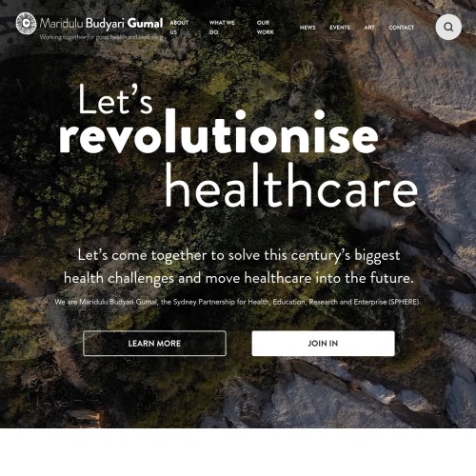
Task: Open the Art menu item
Action: pyautogui.click(x=369, y=28)
